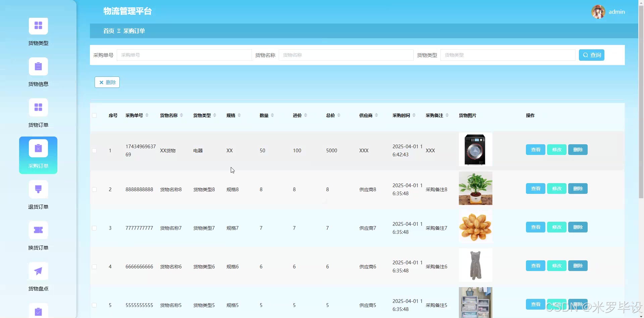Open the nuts product image
This screenshot has width=644, height=318.
476,226
